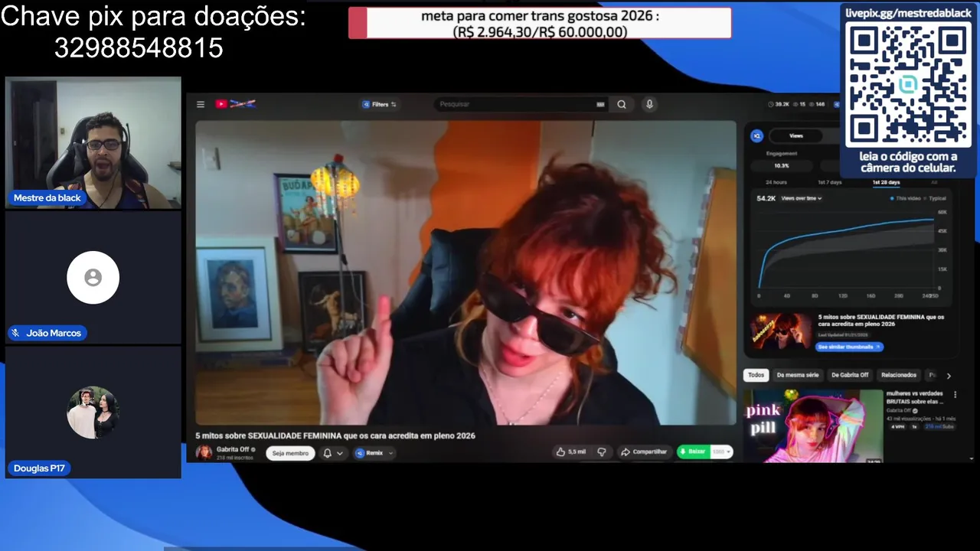980x551 pixels.
Task: Select the 1st 28 days range tab
Action: [x=886, y=182]
